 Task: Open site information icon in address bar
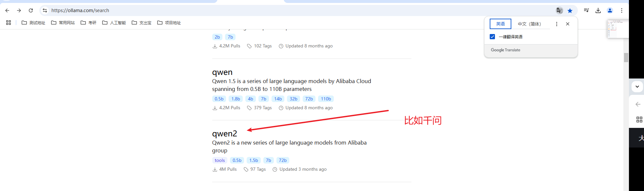click(x=45, y=10)
